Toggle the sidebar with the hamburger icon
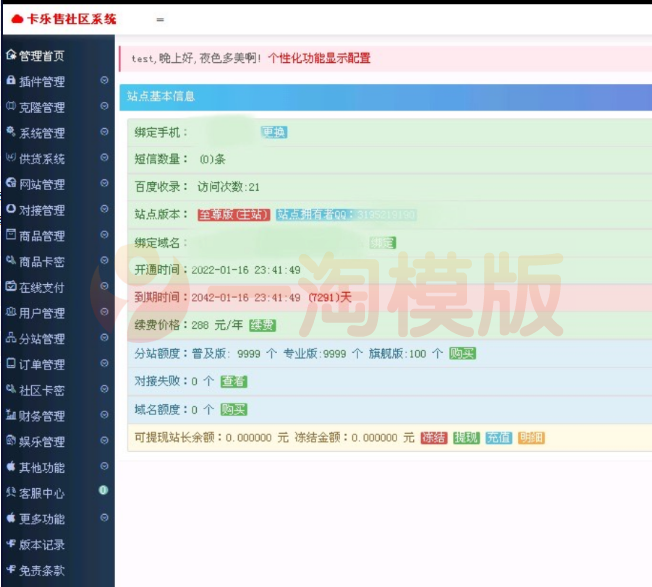652x587 pixels. tap(160, 20)
